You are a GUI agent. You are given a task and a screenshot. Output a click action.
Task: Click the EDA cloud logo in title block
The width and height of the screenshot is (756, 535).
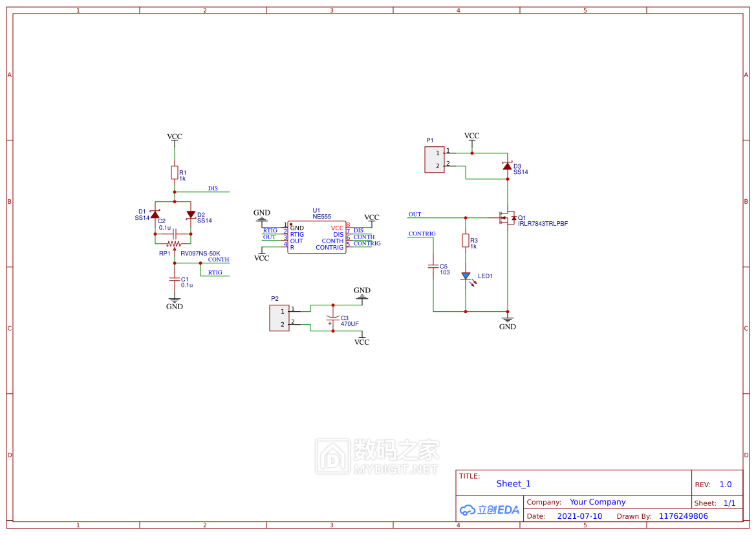[x=490, y=509]
